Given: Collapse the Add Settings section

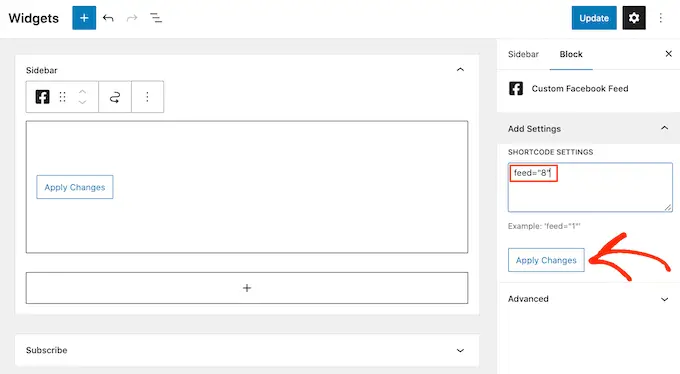Looking at the screenshot, I should pyautogui.click(x=664, y=128).
